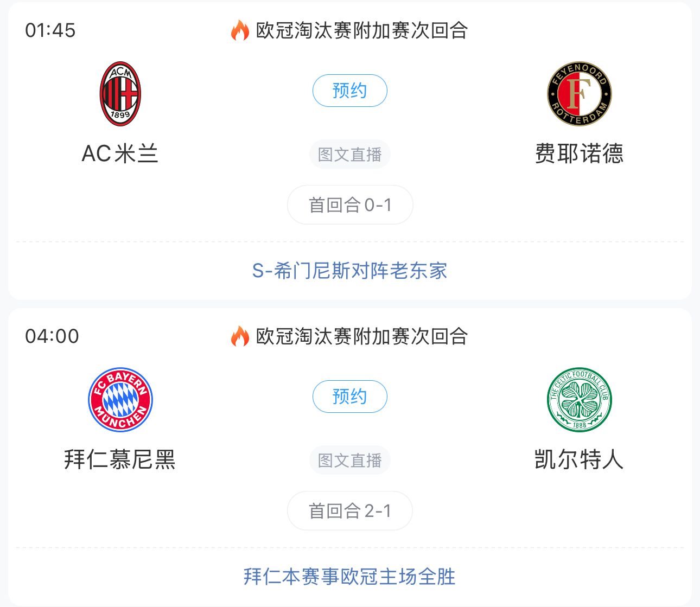Click the flame icon beside the second match title
The image size is (700, 607).
click(238, 336)
